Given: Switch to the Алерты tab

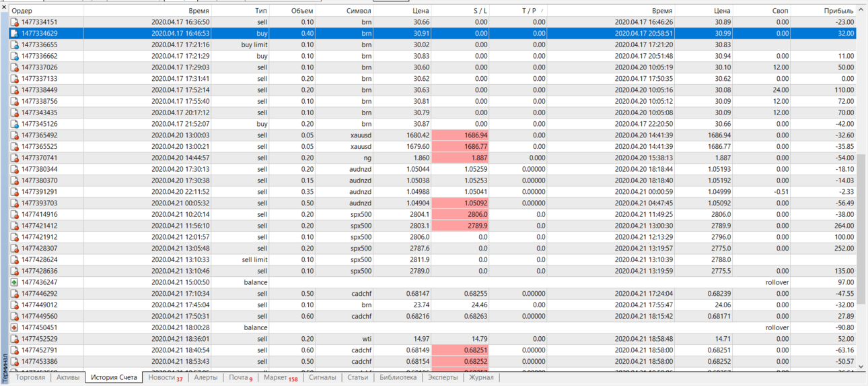Looking at the screenshot, I should point(206,378).
